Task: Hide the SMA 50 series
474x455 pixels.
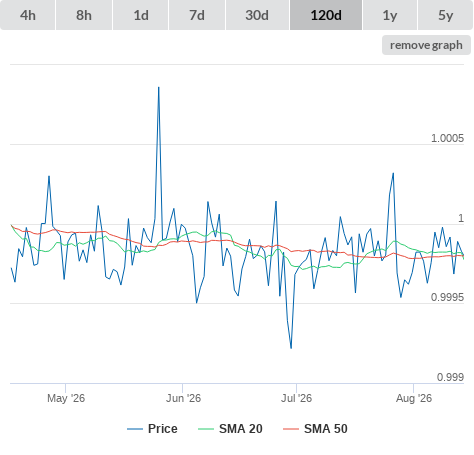Action: click(315, 429)
